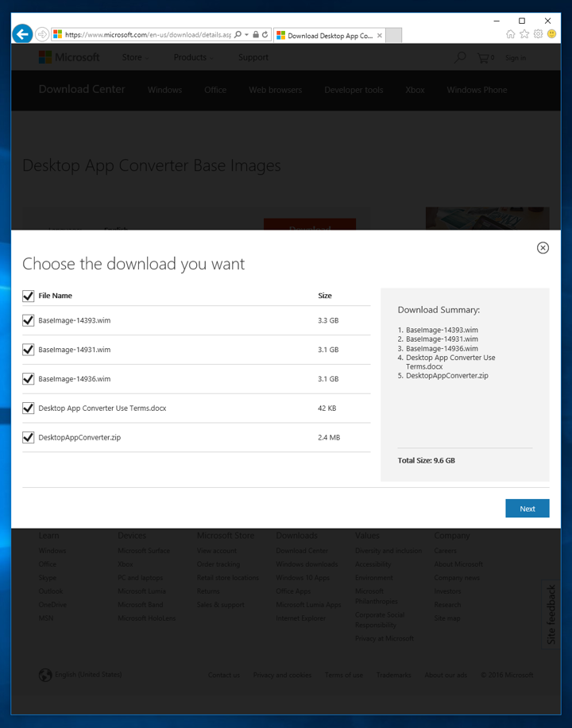Open English (United States) language link
Screen dimensions: 572x728
click(88, 674)
